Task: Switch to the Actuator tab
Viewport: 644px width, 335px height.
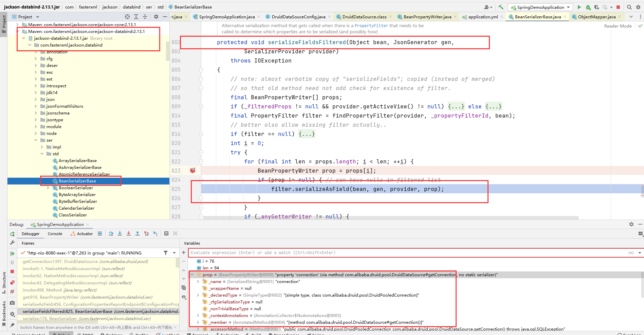Action: pyautogui.click(x=81, y=234)
